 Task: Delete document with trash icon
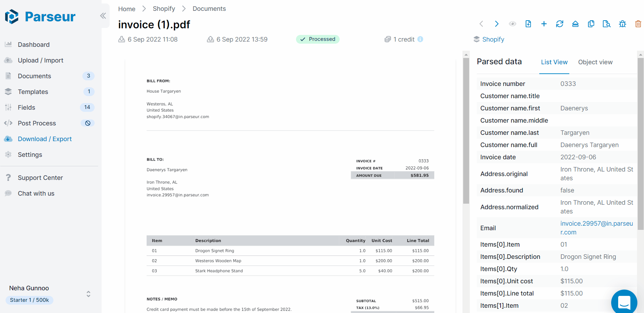click(638, 24)
